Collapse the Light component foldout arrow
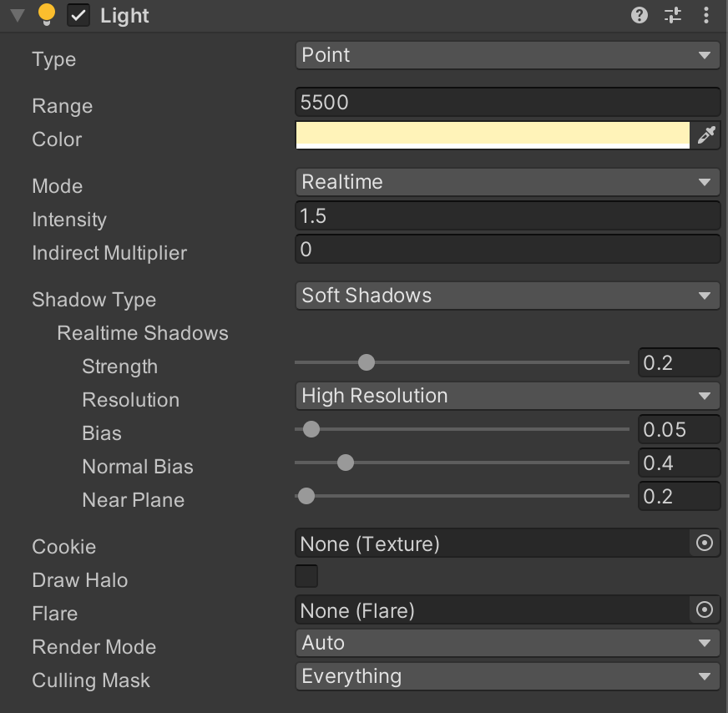Screen dimensions: 728x713 point(18,15)
